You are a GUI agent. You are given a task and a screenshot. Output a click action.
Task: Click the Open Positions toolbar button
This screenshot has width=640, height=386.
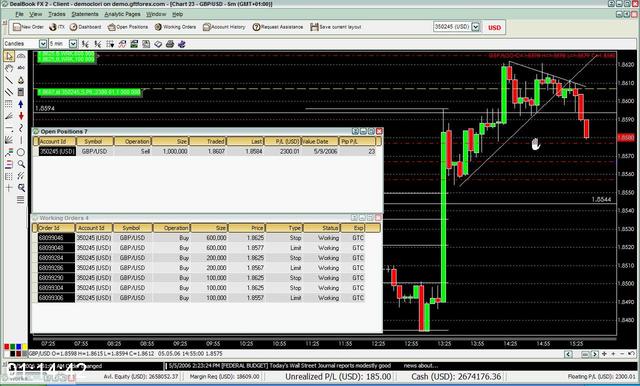tap(128, 27)
